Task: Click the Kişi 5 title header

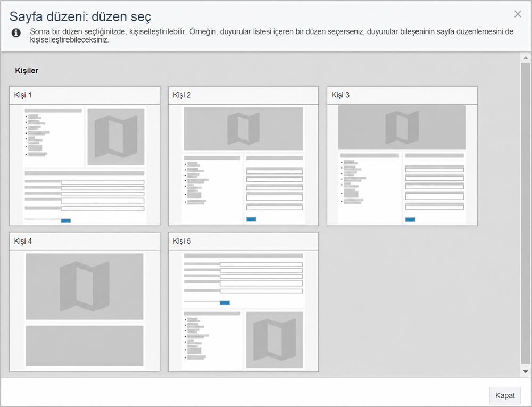Action: pos(243,242)
